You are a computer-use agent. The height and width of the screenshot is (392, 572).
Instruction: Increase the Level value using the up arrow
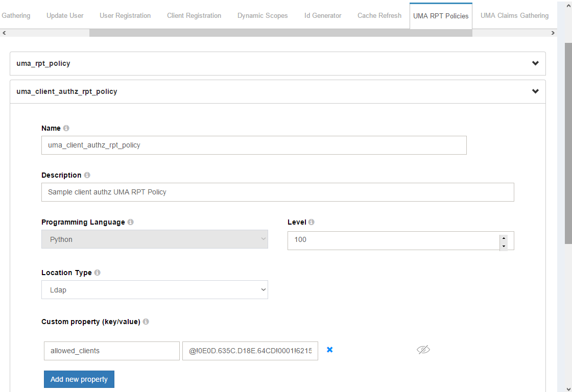point(504,238)
